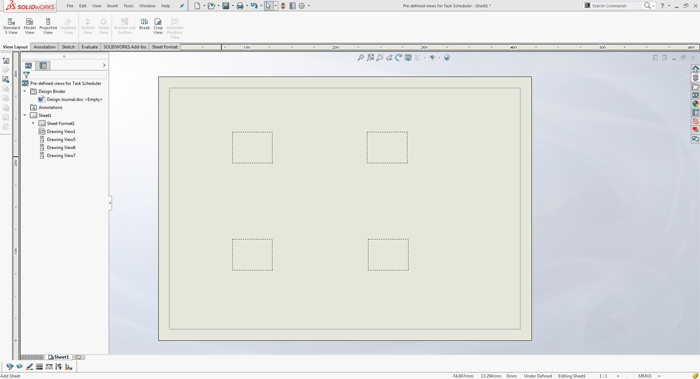Image resolution: width=700 pixels, height=379 pixels.
Task: Expand the Sheet Format1 node
Action: pos(33,123)
